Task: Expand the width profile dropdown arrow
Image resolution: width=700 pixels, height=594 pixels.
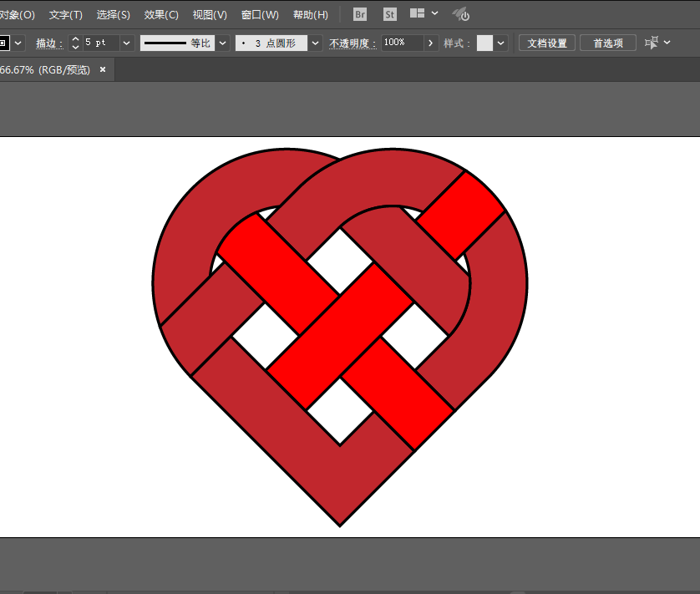Action: [x=223, y=43]
